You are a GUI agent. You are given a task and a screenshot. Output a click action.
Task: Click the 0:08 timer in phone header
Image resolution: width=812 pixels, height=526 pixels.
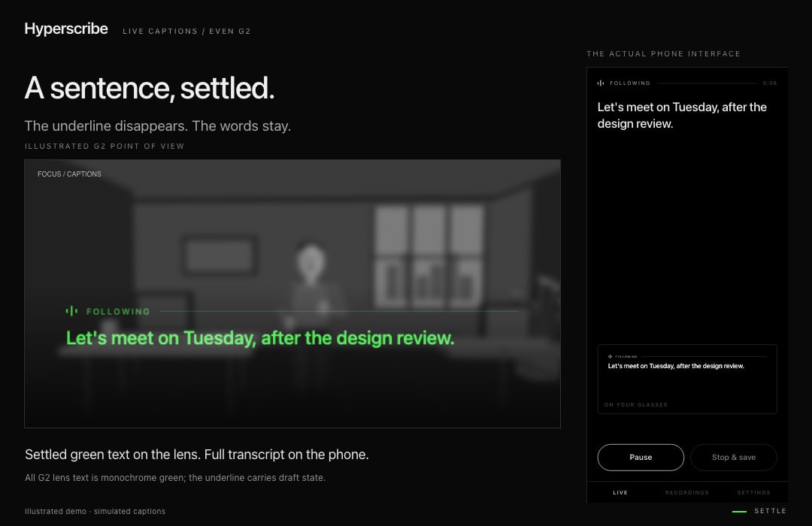point(770,83)
